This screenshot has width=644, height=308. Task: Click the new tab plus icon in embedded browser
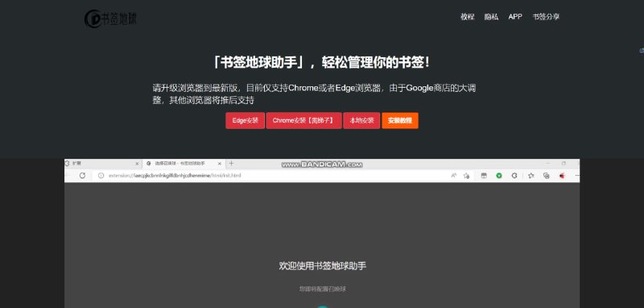pos(231,163)
